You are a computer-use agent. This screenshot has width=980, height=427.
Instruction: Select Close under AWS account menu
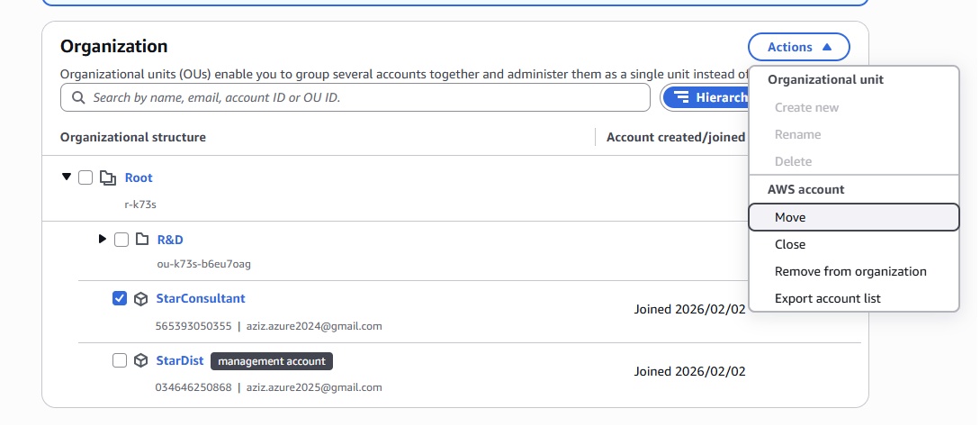click(x=789, y=244)
